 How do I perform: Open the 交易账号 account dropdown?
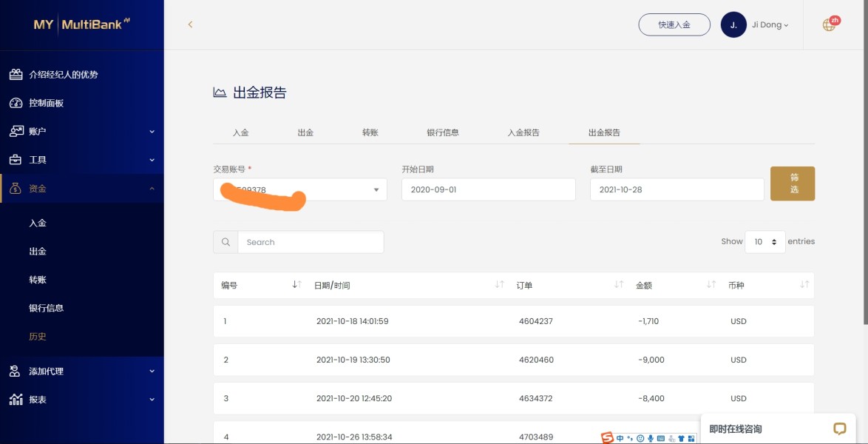pos(300,189)
